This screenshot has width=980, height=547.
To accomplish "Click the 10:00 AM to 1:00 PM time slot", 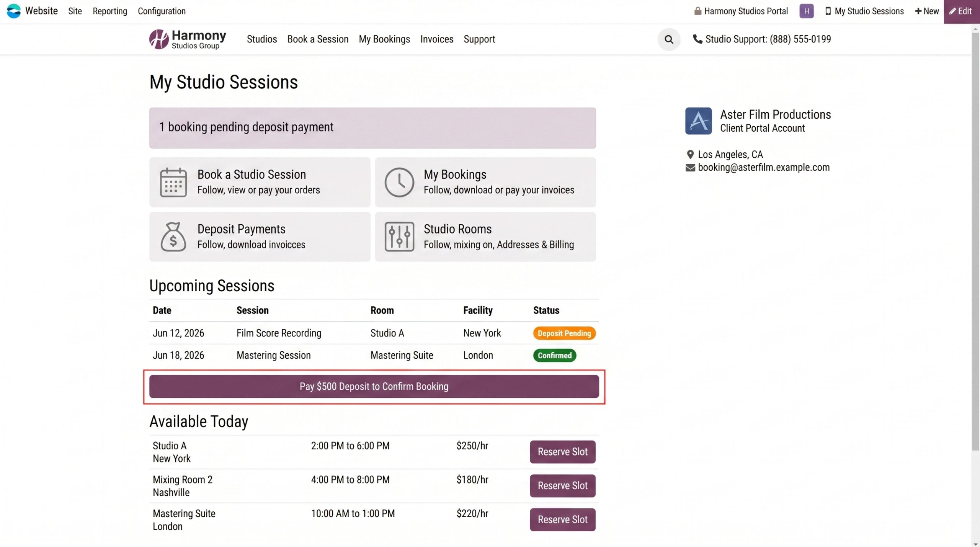I will pyautogui.click(x=353, y=513).
